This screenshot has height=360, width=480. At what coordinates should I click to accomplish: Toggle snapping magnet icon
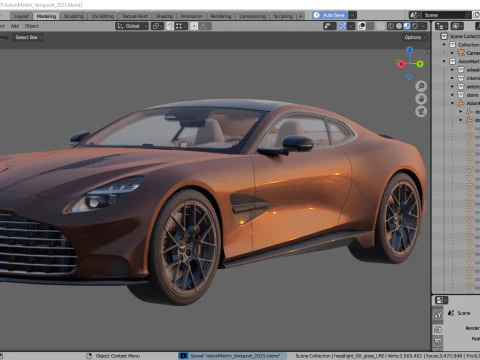[170, 26]
